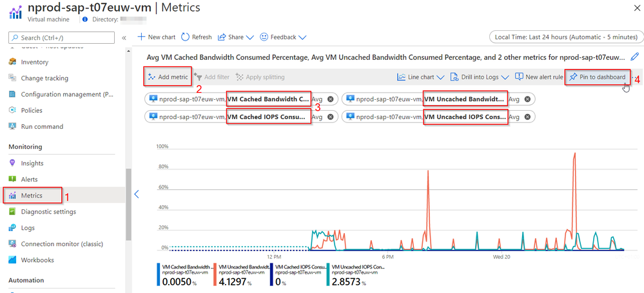Open Policies in the sidebar
The height and width of the screenshot is (293, 644).
32,110
